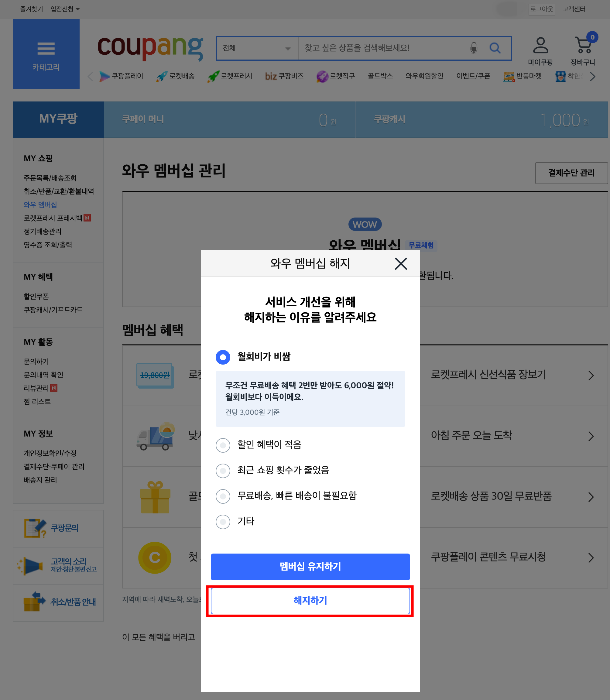Click the gold C coin icon
610x700 pixels.
[x=155, y=558]
